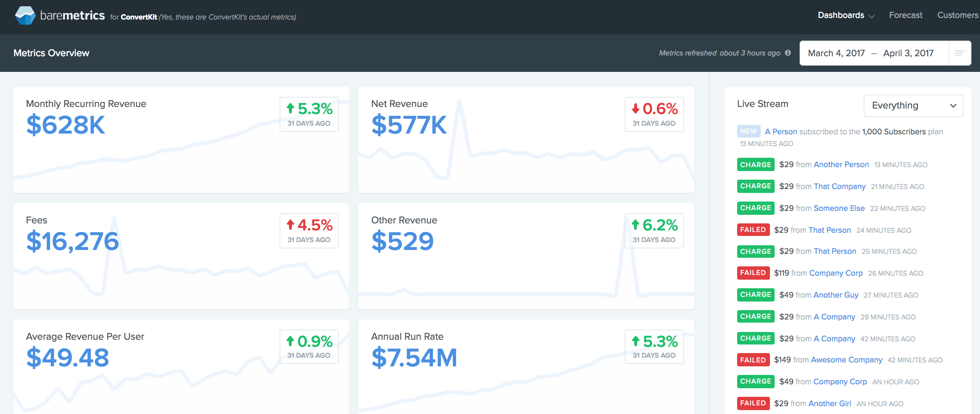
Task: Click the green up arrow in Annual Run Rate badge
Action: point(636,341)
